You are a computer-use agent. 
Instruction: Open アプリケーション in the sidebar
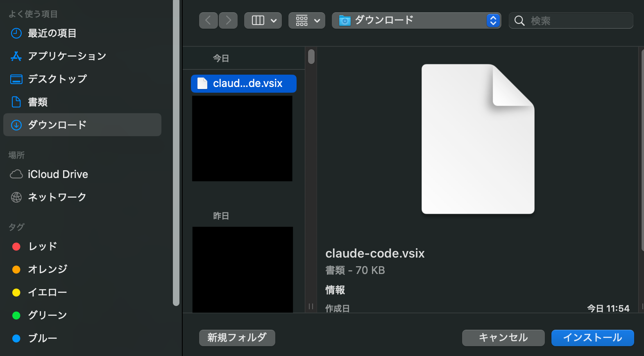click(82, 56)
